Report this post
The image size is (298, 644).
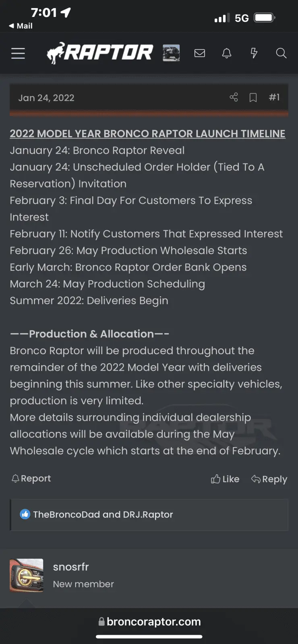[x=31, y=478]
